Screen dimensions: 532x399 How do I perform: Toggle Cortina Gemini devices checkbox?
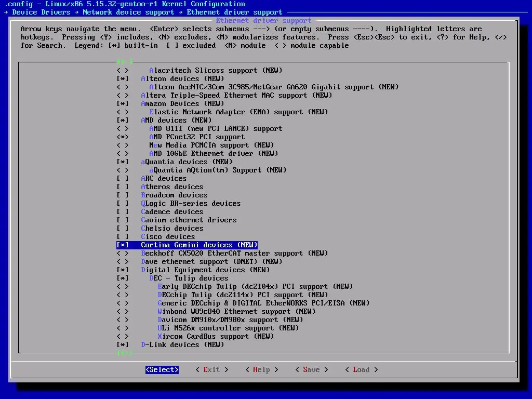tap(123, 245)
